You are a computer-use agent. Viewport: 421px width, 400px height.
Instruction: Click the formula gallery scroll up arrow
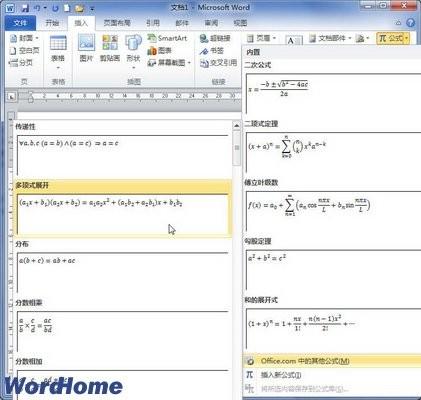pos(237,126)
